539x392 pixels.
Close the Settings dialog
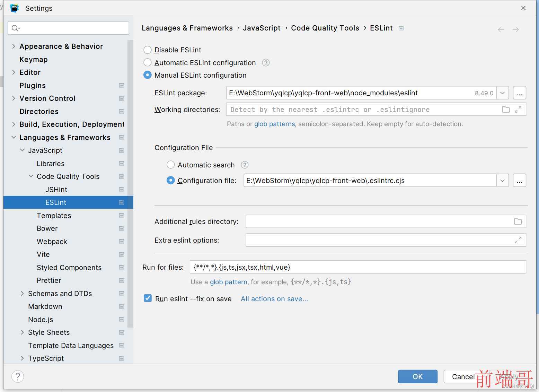523,8
